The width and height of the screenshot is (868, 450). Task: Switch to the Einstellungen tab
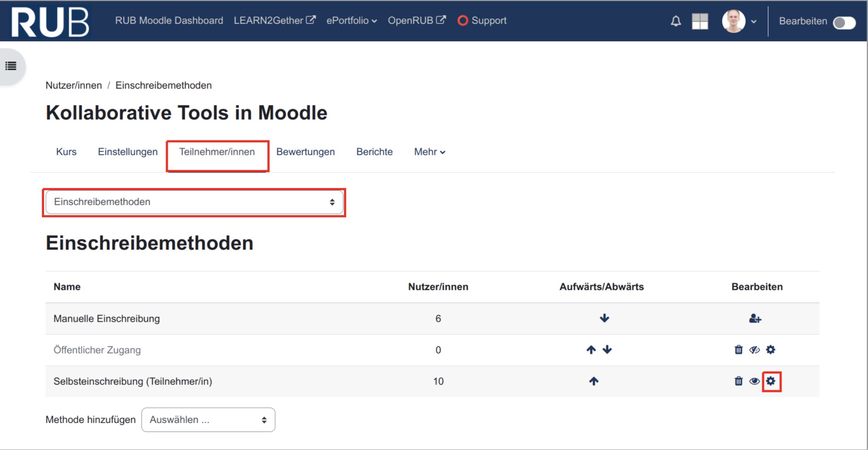pyautogui.click(x=128, y=152)
